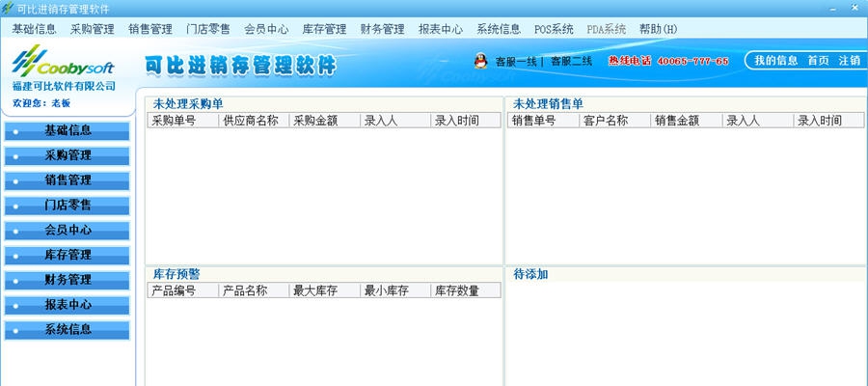This screenshot has height=386, width=868.
Task: Open the PDA系统 menu
Action: (607, 29)
